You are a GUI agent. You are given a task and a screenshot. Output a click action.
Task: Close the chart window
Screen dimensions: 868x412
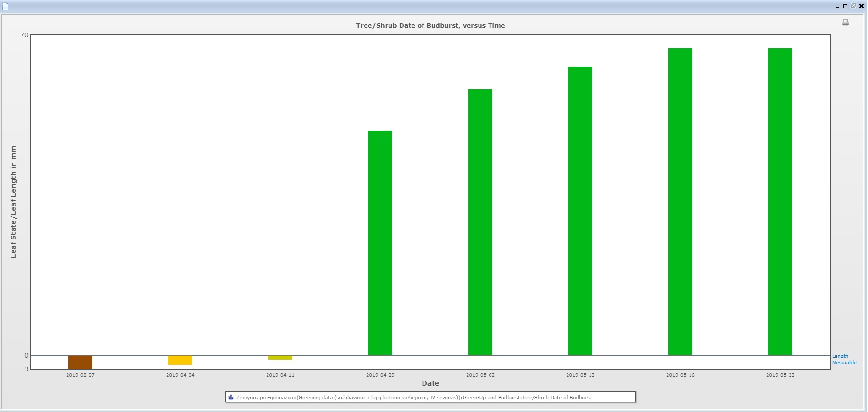(861, 6)
